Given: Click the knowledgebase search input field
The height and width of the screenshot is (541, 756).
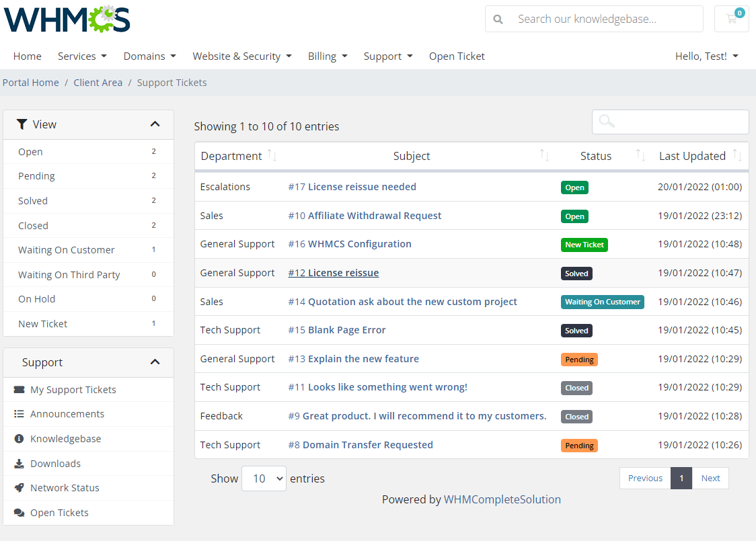Looking at the screenshot, I should (594, 19).
